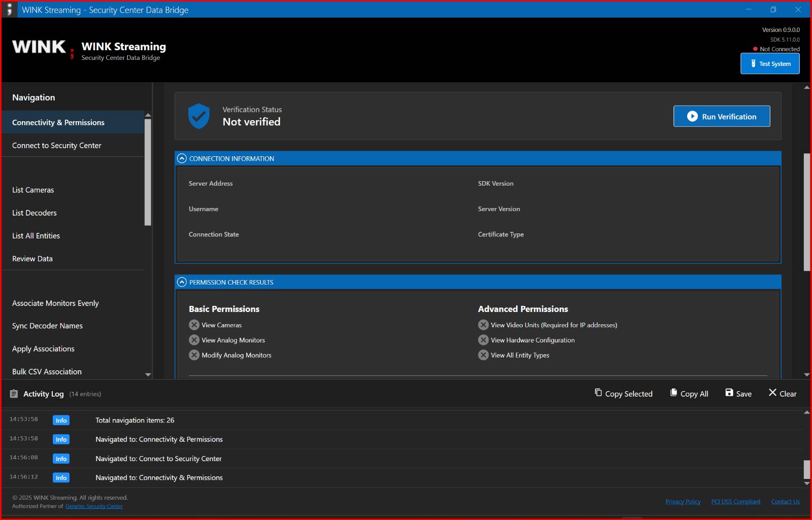Click the X status icon beside View Analog Monitors
The width and height of the screenshot is (812, 520).
coord(194,340)
